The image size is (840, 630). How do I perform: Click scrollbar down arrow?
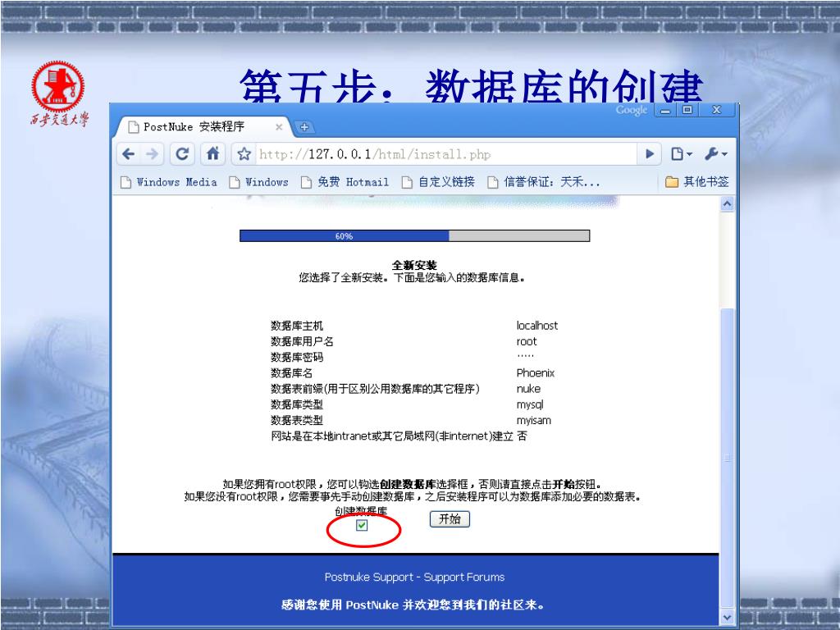[727, 617]
